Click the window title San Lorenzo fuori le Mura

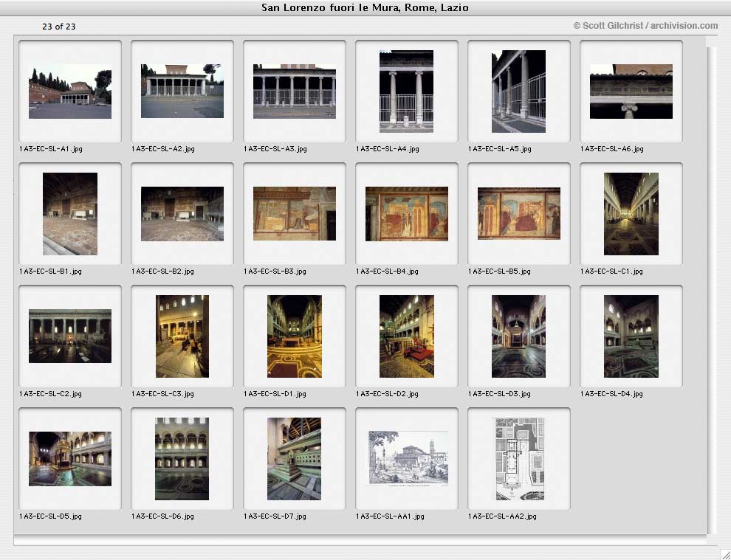click(x=365, y=7)
